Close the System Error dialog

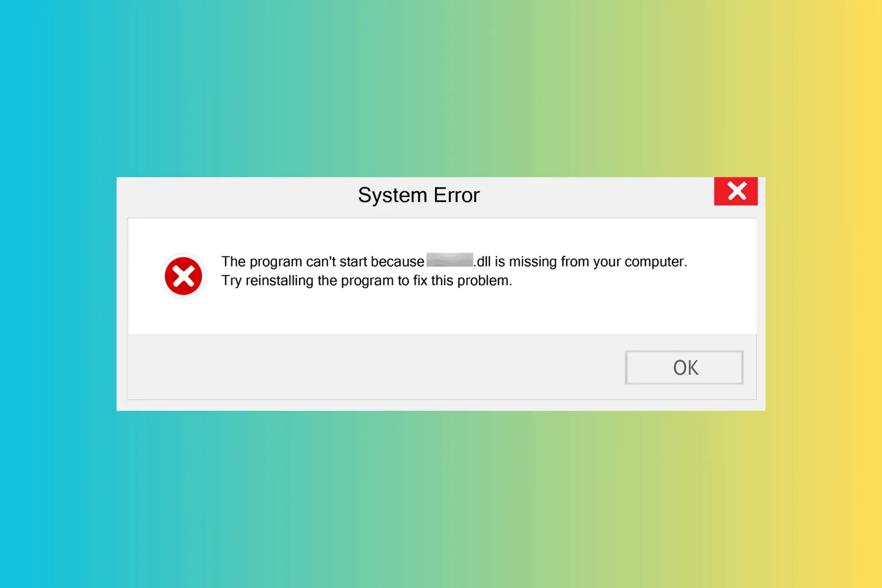[736, 191]
